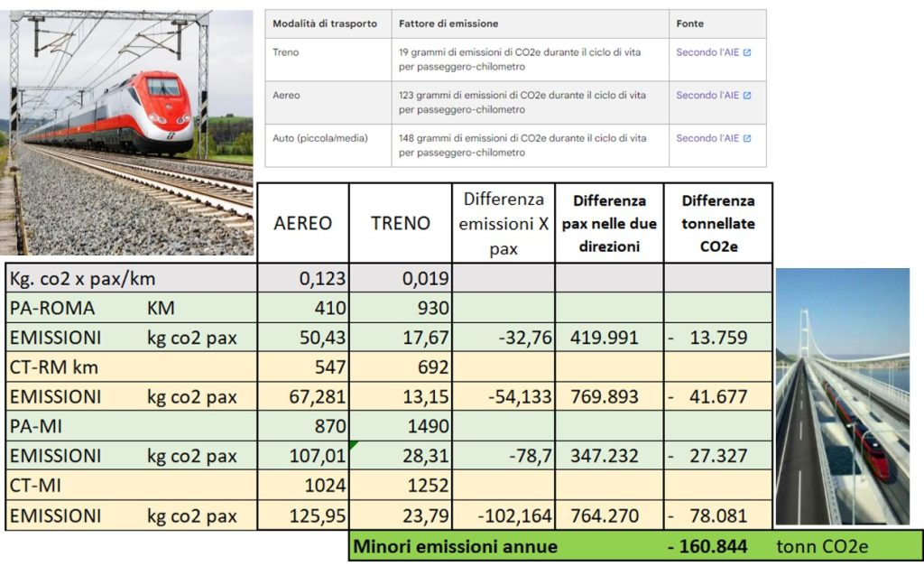Select the 'Minori emissioni annue' green total cell
Screen dimensions: 924x566
456,546
